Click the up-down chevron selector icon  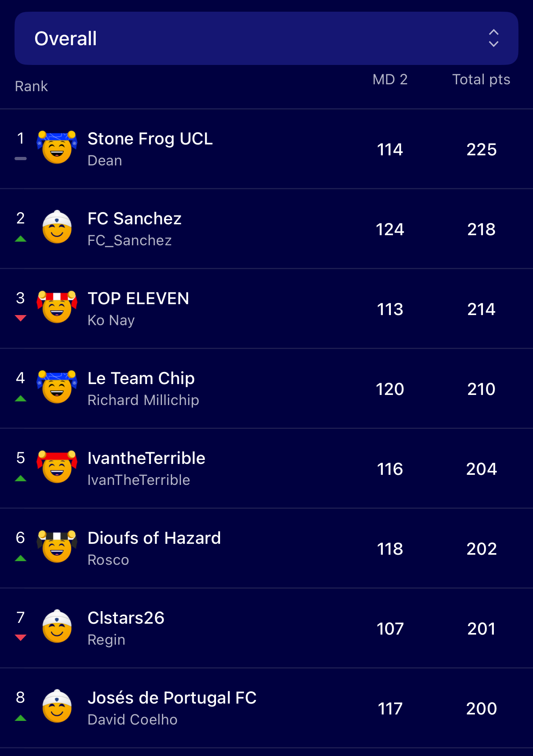493,38
